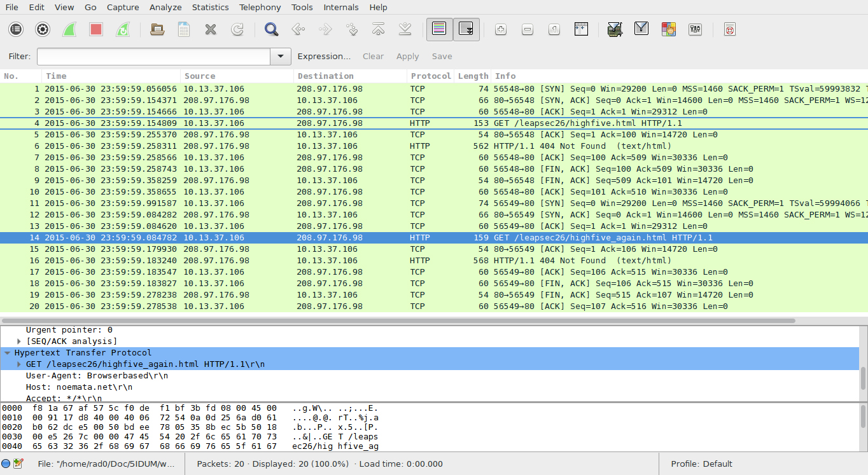This screenshot has height=475, width=868.
Task: Expand the SEQ/ACK analysis tree node
Action: [19, 341]
